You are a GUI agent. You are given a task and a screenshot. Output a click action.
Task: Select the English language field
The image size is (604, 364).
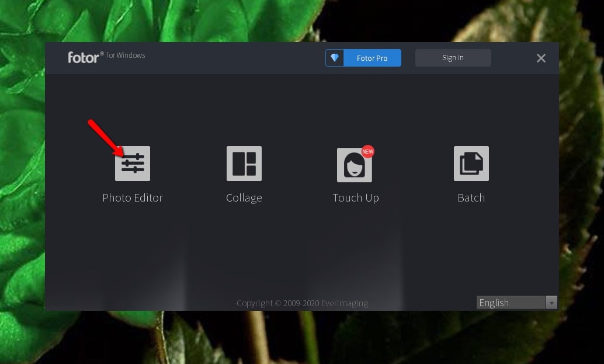click(511, 303)
